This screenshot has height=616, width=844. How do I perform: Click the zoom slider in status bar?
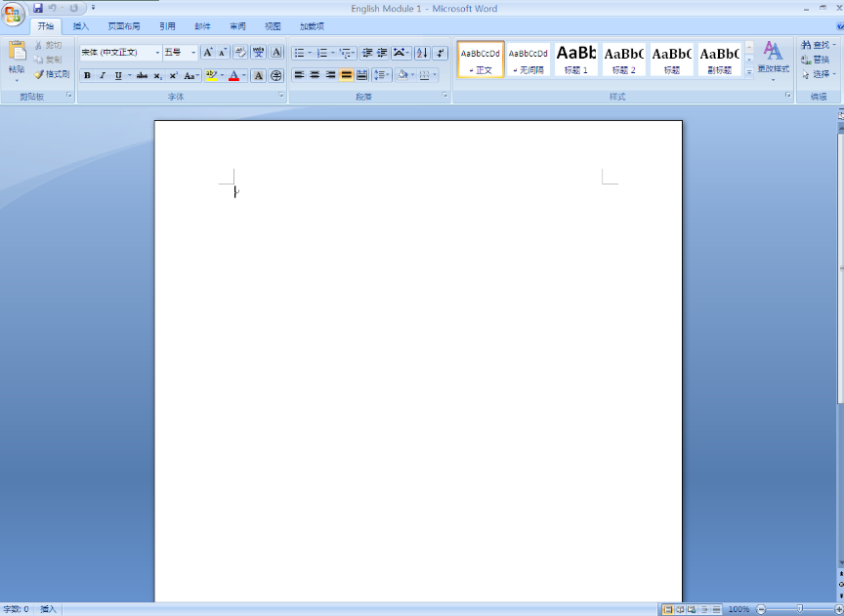coord(799,609)
